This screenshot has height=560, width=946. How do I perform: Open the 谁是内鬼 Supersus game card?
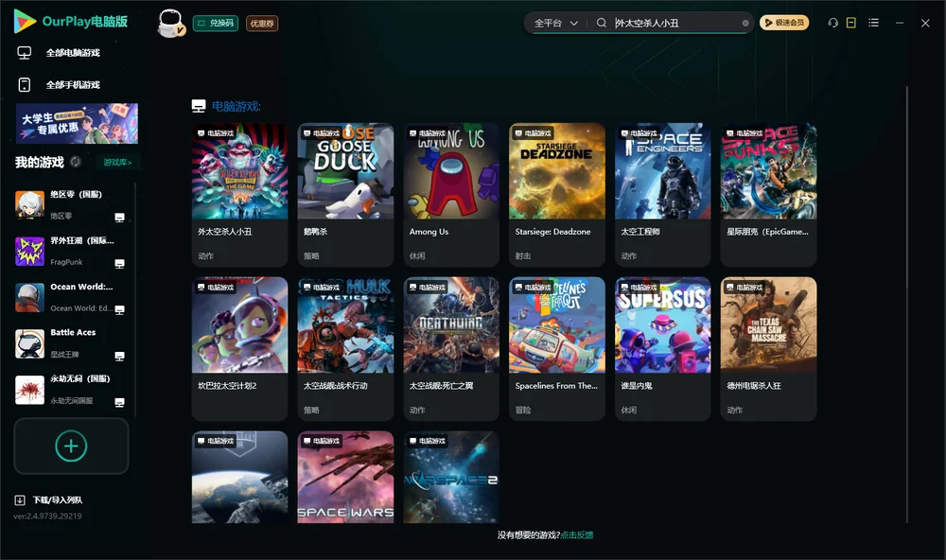coord(662,348)
